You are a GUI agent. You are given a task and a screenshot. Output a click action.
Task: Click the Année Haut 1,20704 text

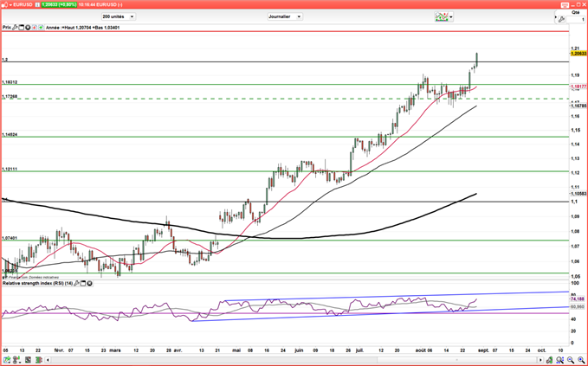pyautogui.click(x=68, y=28)
